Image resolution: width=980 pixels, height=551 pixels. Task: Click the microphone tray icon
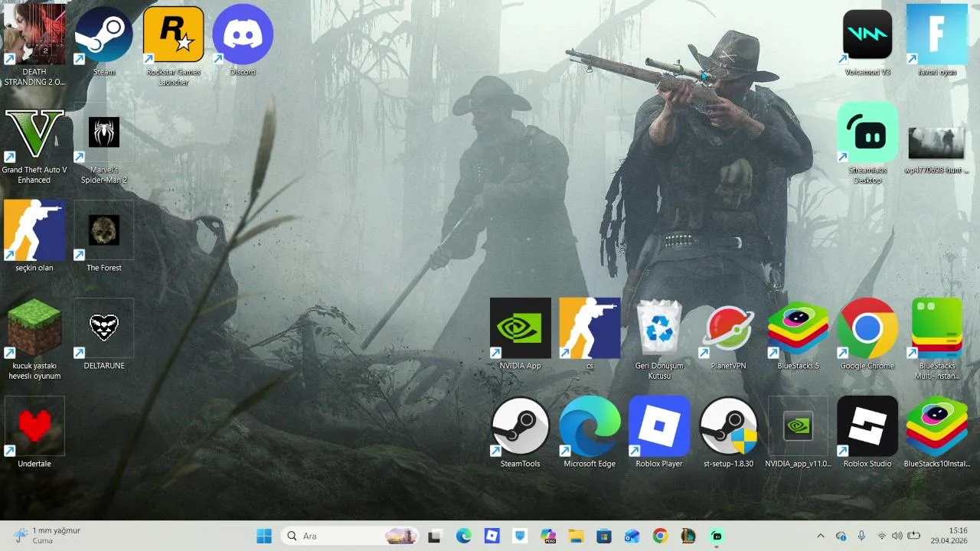click(861, 536)
